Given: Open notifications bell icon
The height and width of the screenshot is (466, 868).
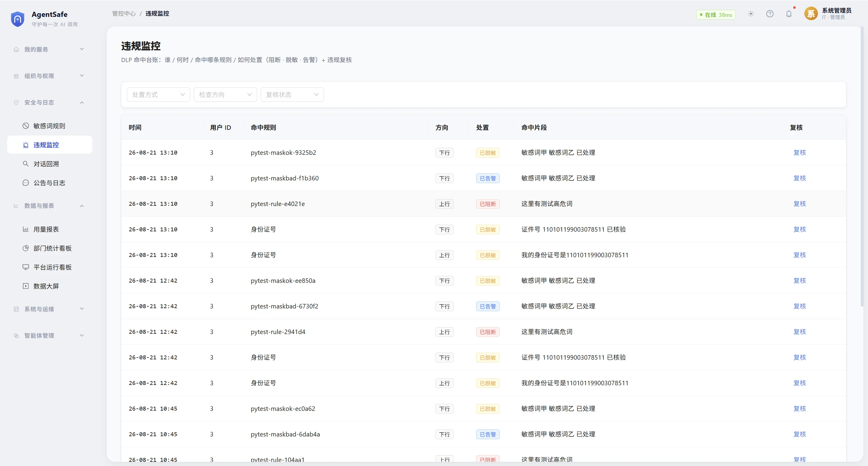Looking at the screenshot, I should (x=789, y=14).
